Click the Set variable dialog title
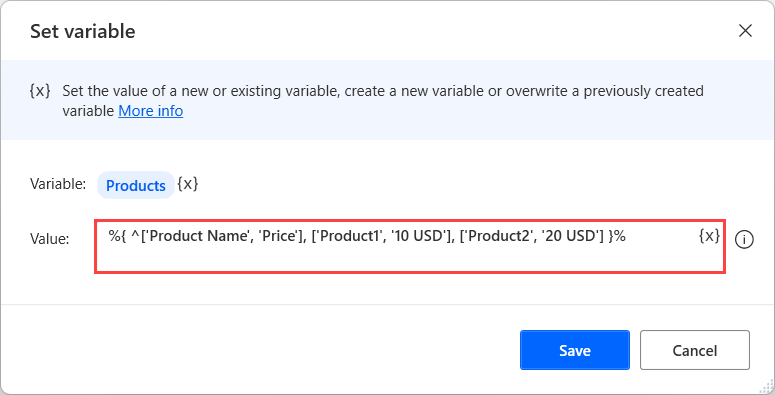Image resolution: width=775 pixels, height=395 pixels. (x=83, y=31)
